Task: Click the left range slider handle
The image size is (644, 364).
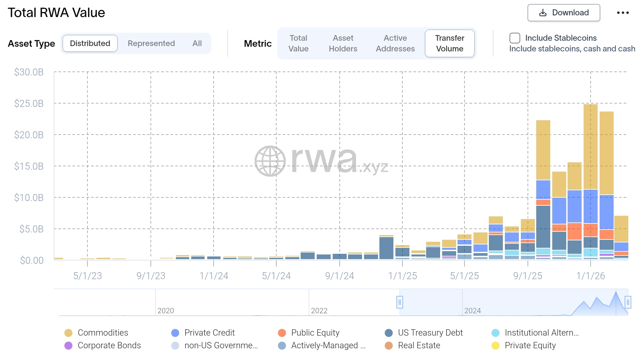Action: pos(399,302)
